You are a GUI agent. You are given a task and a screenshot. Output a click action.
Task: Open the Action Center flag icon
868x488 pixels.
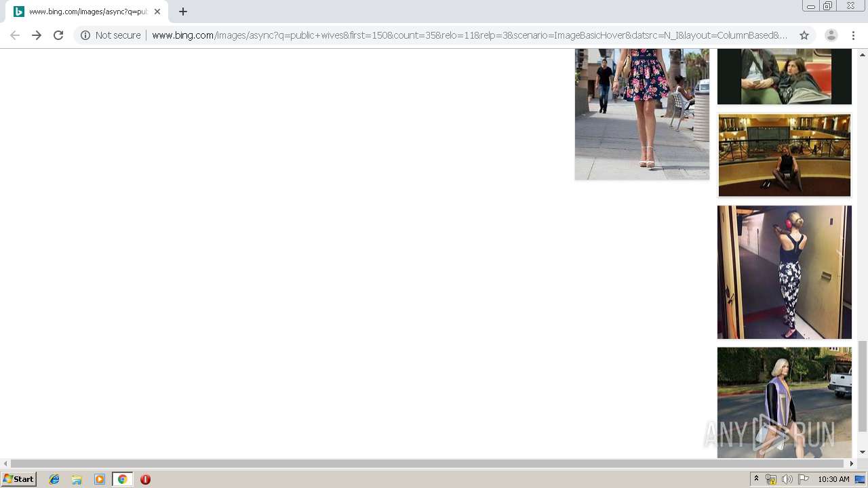pos(803,479)
